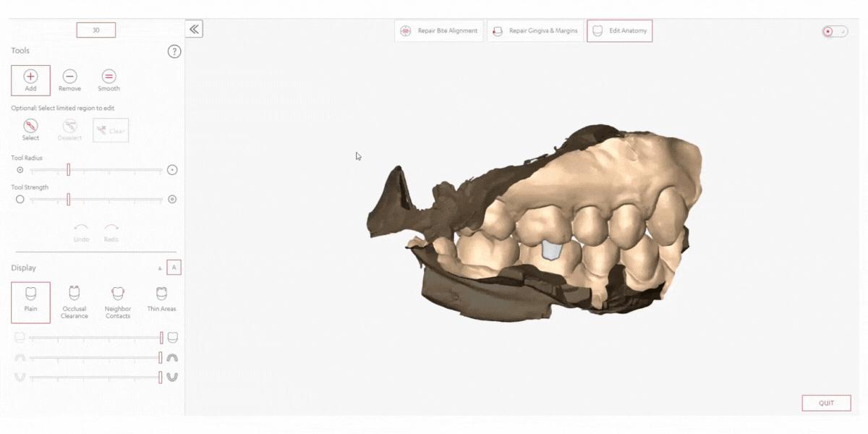Viewport: 868px width, 434px height.
Task: Click the small radius icon at slider start
Action: pyautogui.click(x=20, y=170)
